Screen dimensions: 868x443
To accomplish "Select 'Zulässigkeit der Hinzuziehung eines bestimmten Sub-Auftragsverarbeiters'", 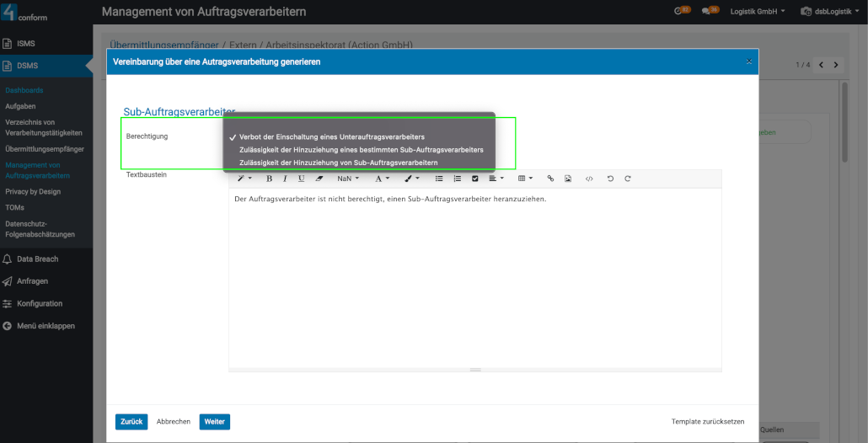I will tap(361, 149).
